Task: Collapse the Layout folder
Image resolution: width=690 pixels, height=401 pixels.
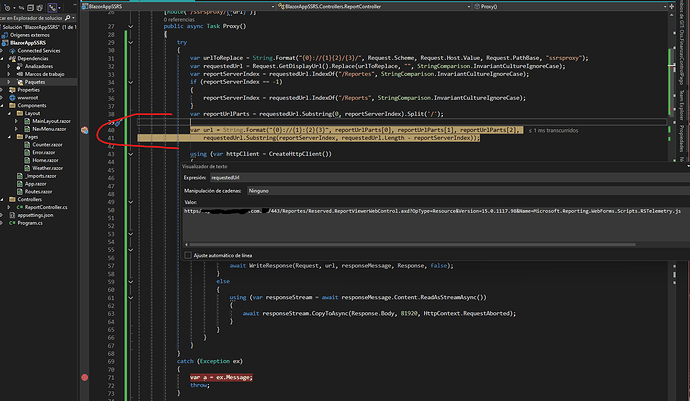Action: click(9, 114)
